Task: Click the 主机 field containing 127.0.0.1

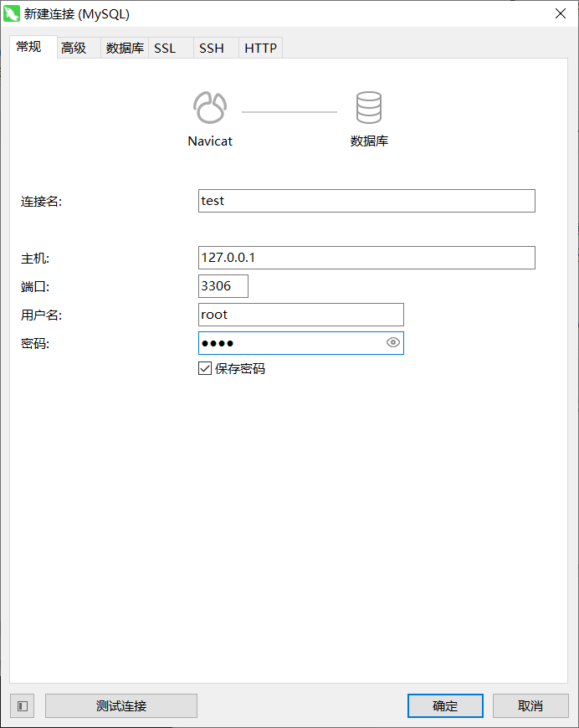Action: tap(366, 258)
